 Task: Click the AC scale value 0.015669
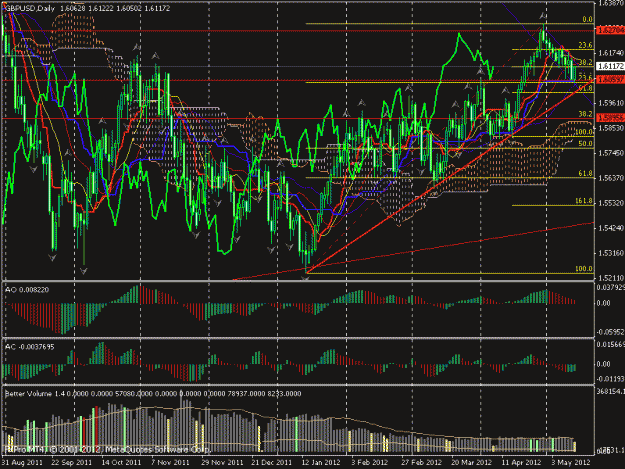[x=610, y=344]
